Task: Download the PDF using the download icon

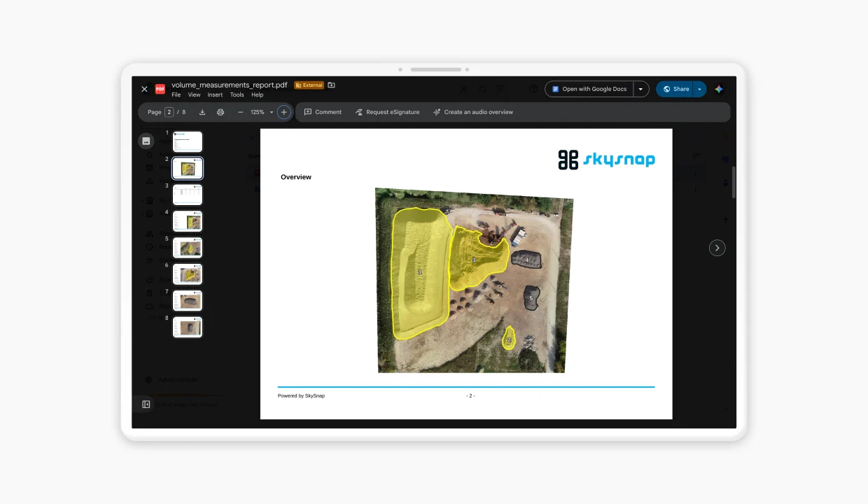Action: 202,112
